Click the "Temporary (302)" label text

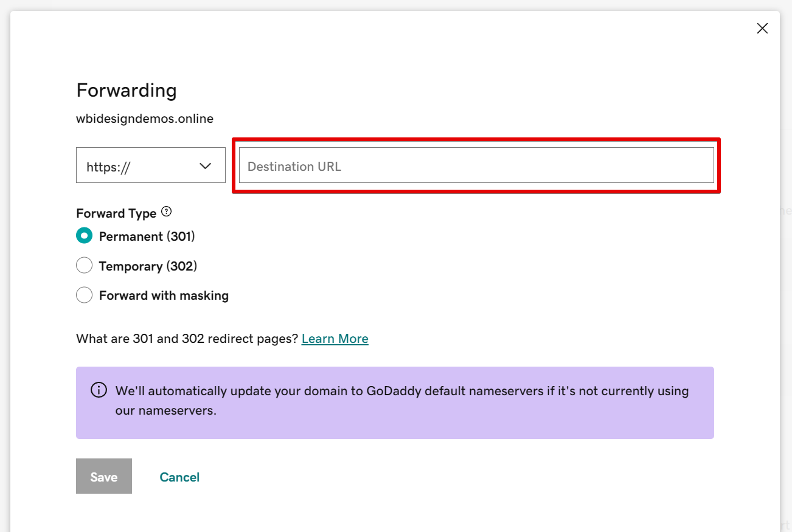tap(148, 266)
